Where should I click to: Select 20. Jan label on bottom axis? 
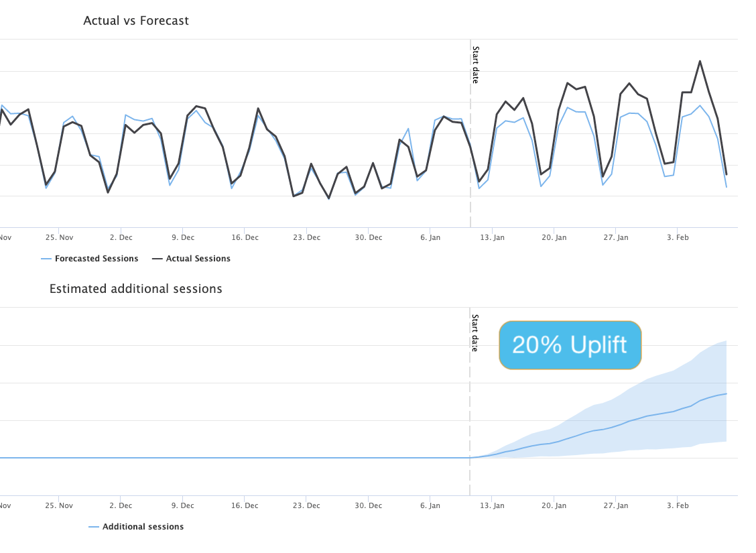554,505
